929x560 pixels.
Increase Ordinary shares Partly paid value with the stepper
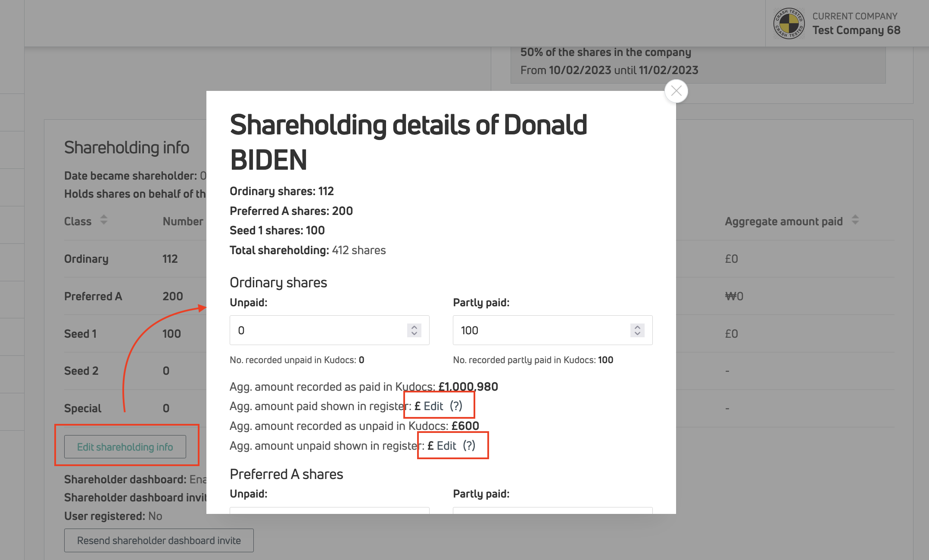pyautogui.click(x=637, y=327)
